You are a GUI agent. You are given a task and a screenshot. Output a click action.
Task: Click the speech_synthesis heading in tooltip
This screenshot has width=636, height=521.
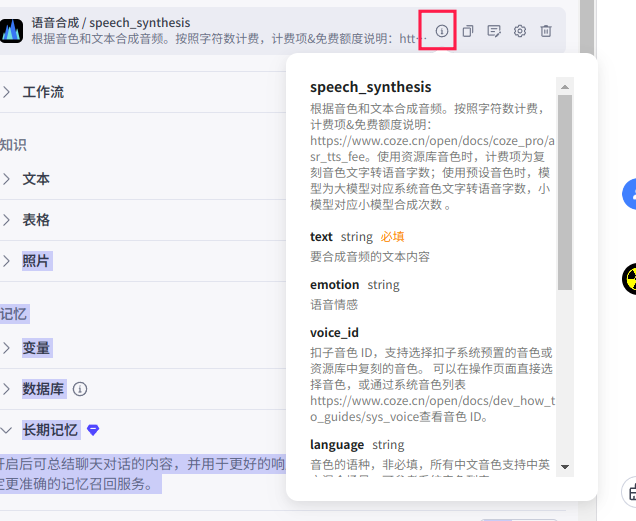[371, 87]
